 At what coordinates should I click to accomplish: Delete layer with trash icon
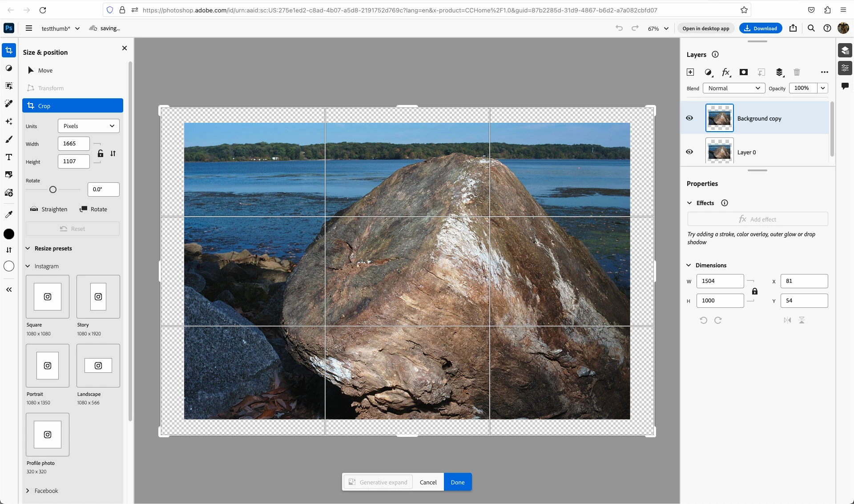pyautogui.click(x=797, y=72)
